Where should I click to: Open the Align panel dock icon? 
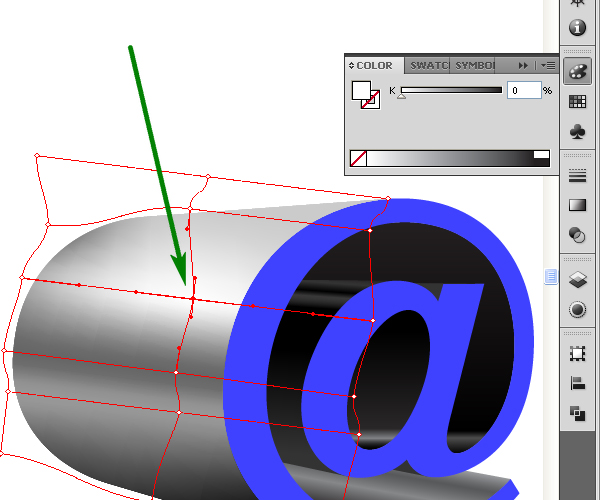coord(577,383)
